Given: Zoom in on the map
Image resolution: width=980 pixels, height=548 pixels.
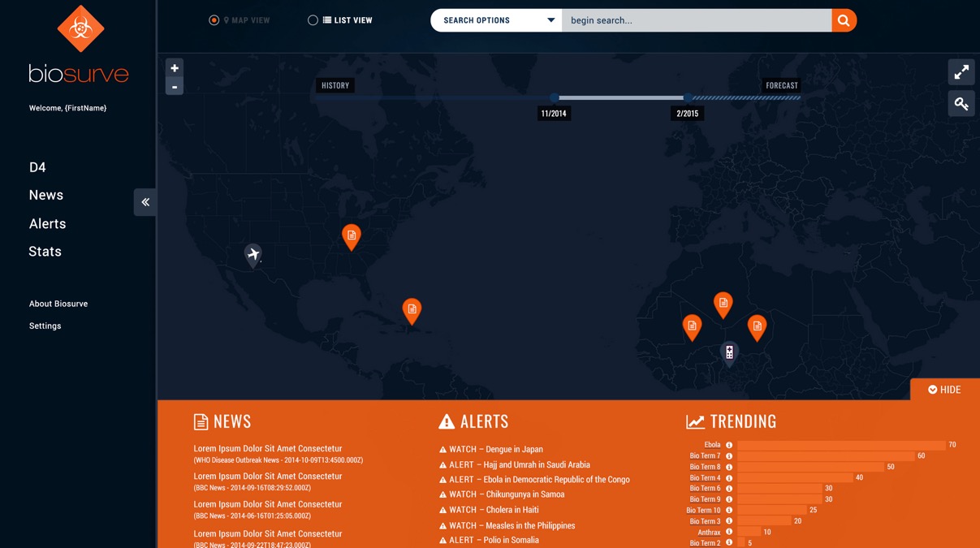Looking at the screenshot, I should click(175, 68).
